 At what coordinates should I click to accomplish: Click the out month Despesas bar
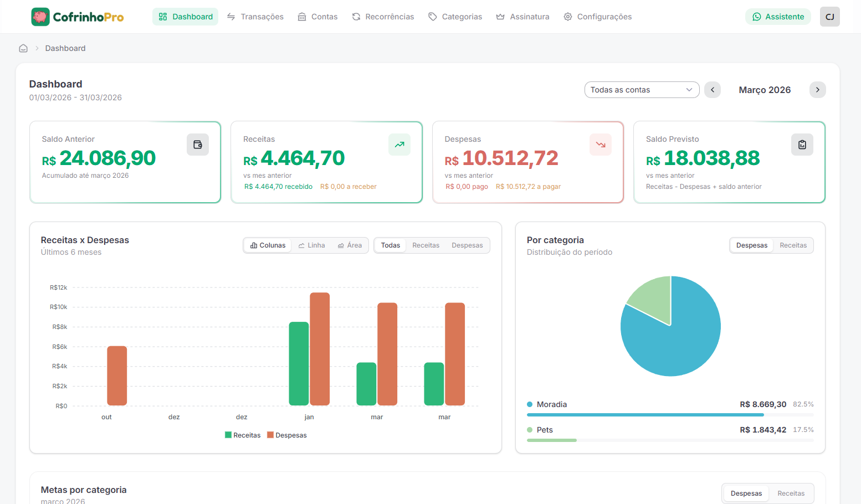point(117,376)
